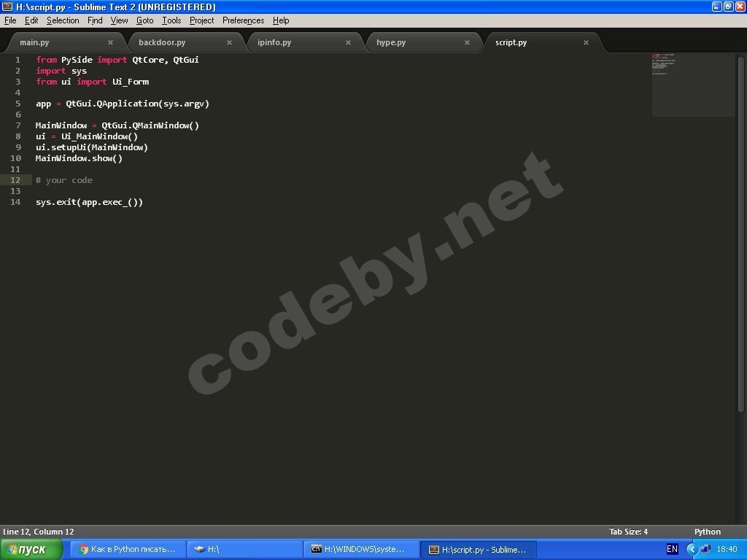Open the Пуск start button

coord(31,550)
